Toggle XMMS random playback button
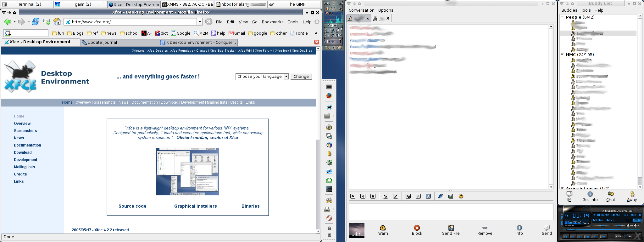This screenshot has width=644, height=242. (x=619, y=236)
